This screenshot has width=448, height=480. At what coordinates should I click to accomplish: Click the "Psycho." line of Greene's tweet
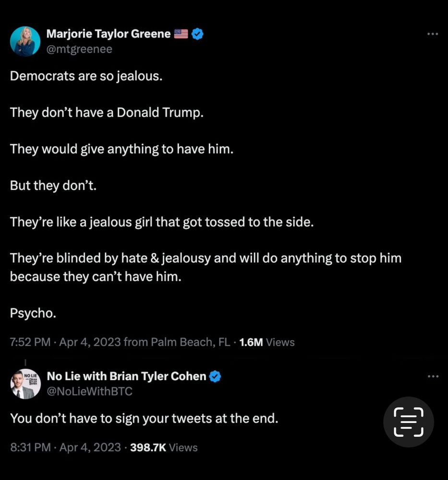[33, 313]
